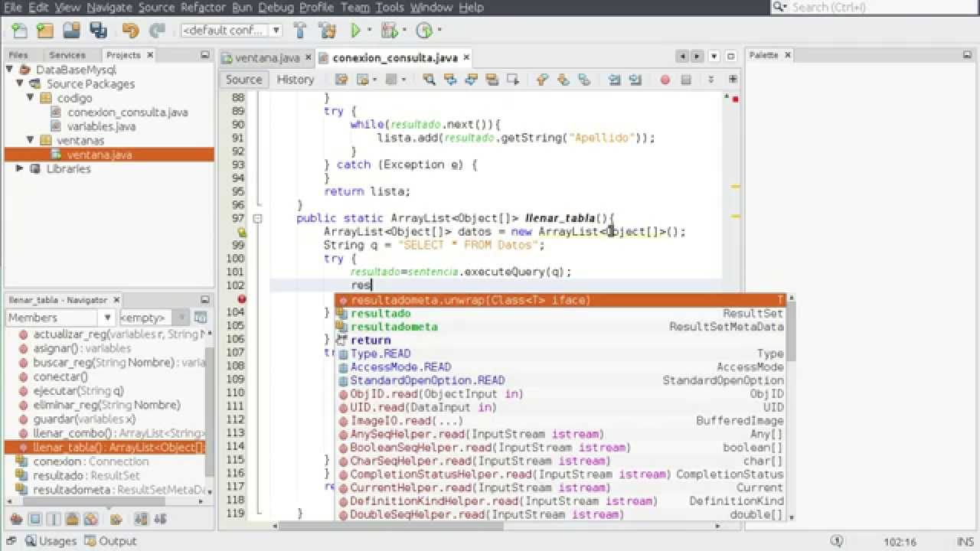Screen dimensions: 980x551
Task: Click the New Project toolbar icon
Action: [x=45, y=31]
